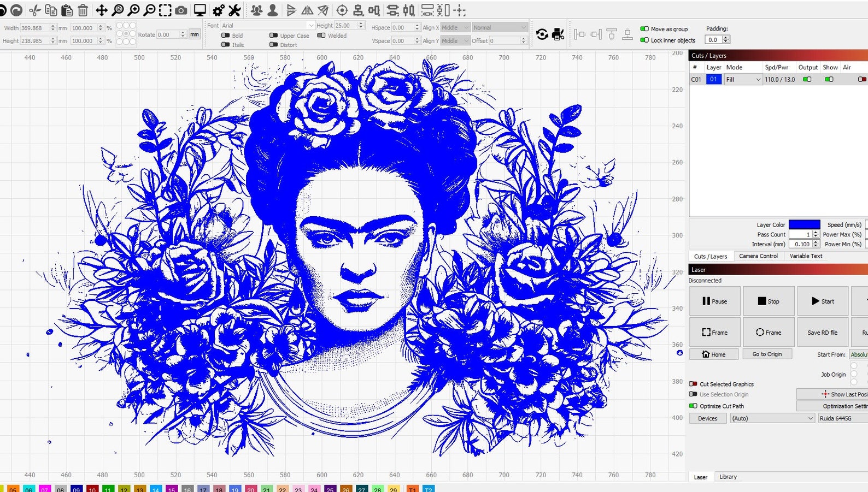Select palette color 07 magenta
The height and width of the screenshot is (492, 868).
[45, 489]
